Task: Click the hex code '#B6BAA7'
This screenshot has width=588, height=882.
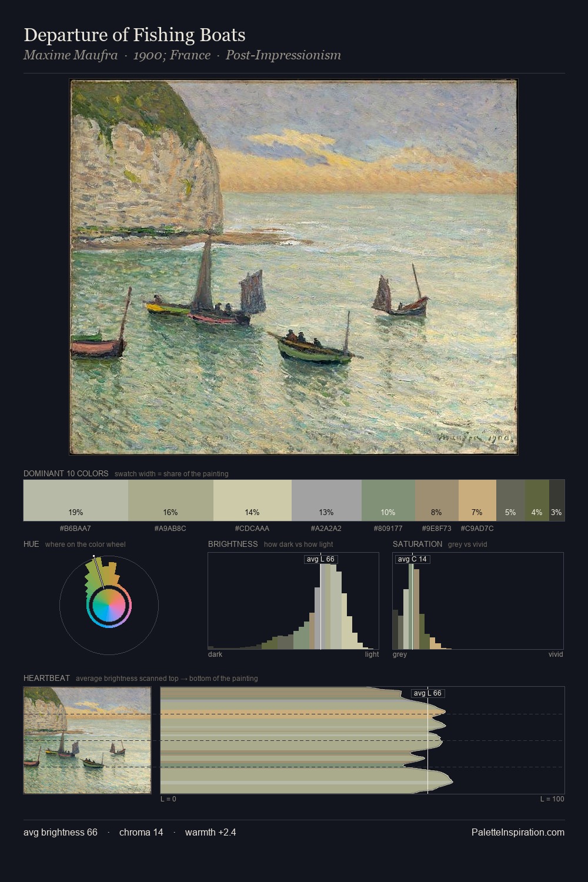Action: coord(75,529)
